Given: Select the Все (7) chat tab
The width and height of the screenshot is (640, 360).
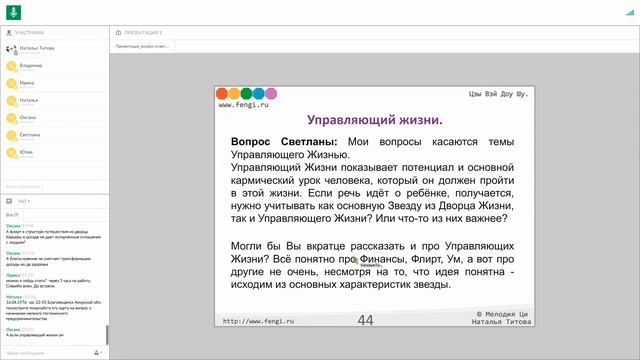Looking at the screenshot, I should (x=12, y=215).
